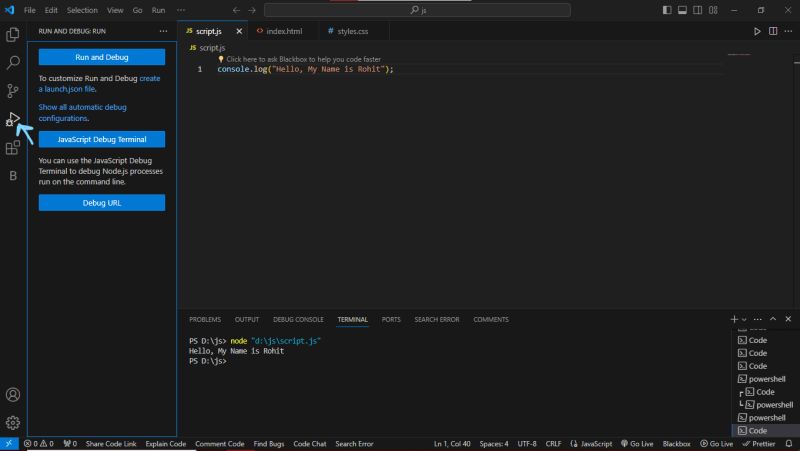This screenshot has width=800, height=451.
Task: Click the VS Code logo icon
Action: click(10, 10)
